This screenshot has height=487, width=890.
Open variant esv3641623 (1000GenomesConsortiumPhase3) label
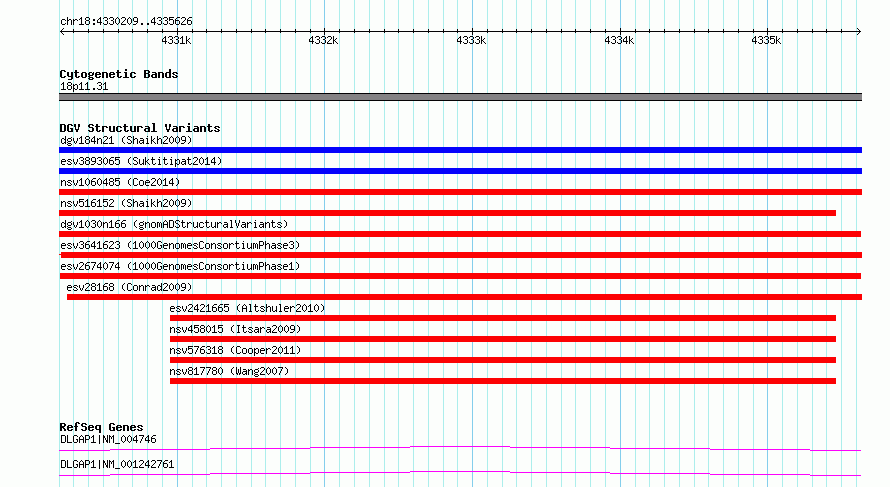(180, 245)
